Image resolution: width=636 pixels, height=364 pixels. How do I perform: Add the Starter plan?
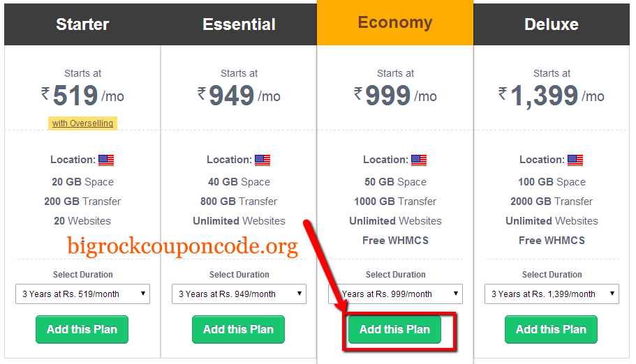click(x=82, y=330)
